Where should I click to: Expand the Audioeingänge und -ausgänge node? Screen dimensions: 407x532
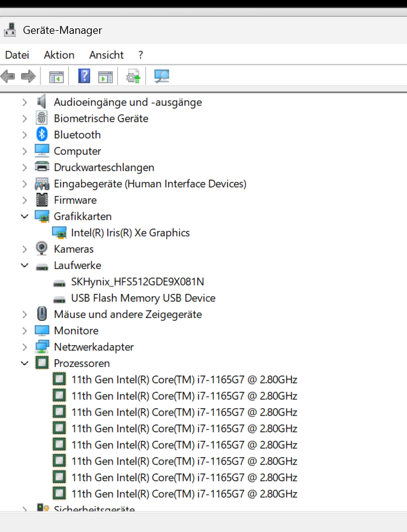click(24, 102)
